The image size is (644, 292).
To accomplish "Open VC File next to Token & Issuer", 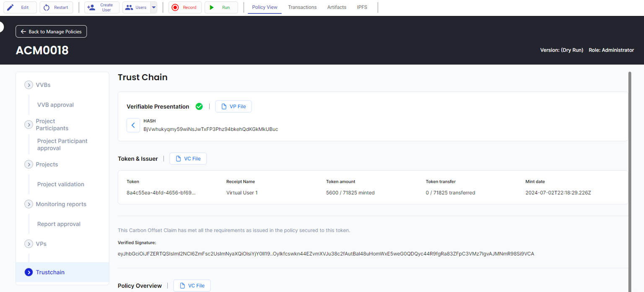I will coord(188,159).
